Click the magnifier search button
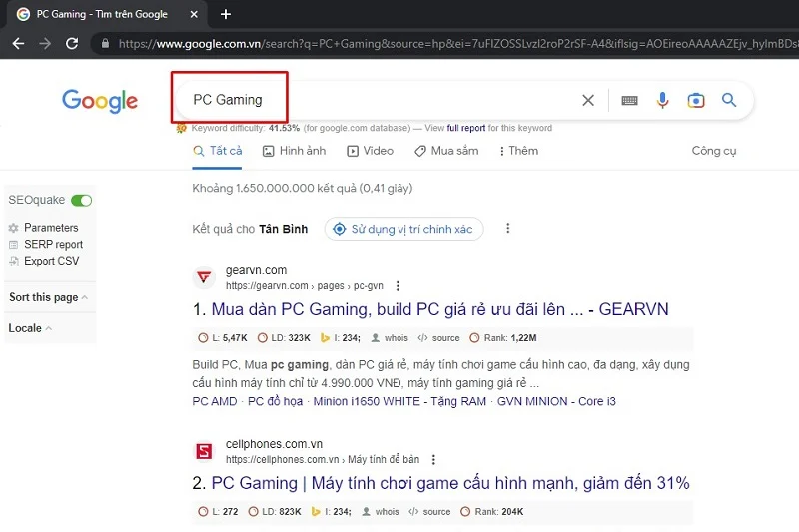 tap(729, 100)
